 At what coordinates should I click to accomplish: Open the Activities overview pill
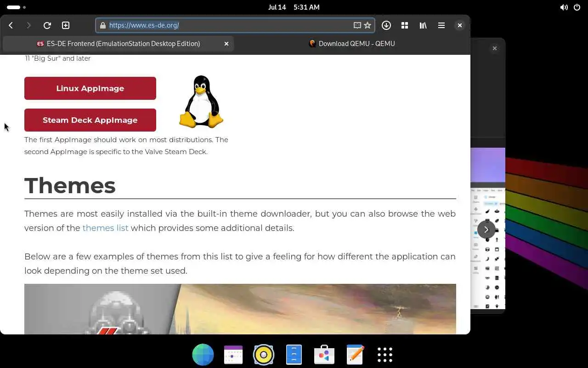point(16,7)
